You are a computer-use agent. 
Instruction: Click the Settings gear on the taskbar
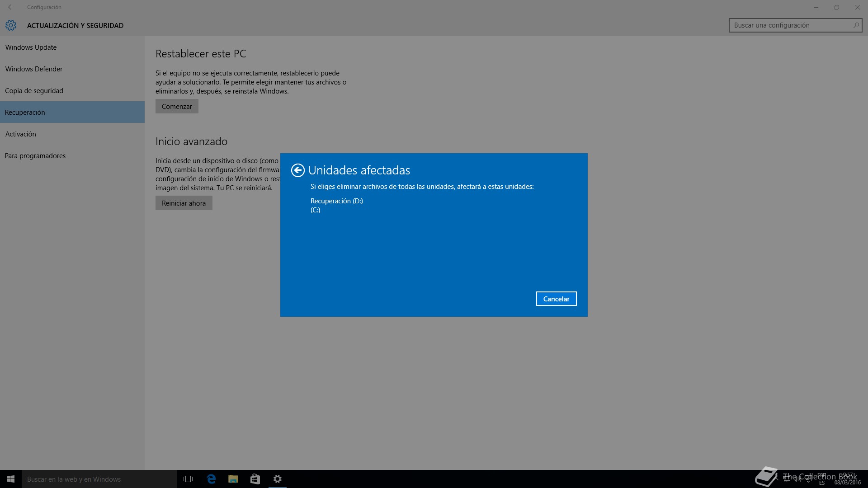[x=278, y=479]
